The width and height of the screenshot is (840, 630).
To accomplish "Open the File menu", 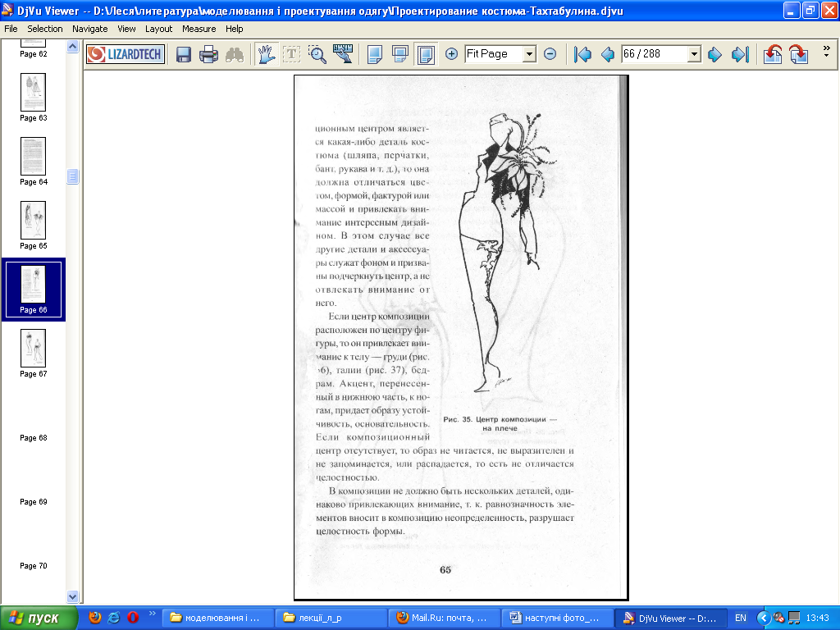I will point(11,29).
